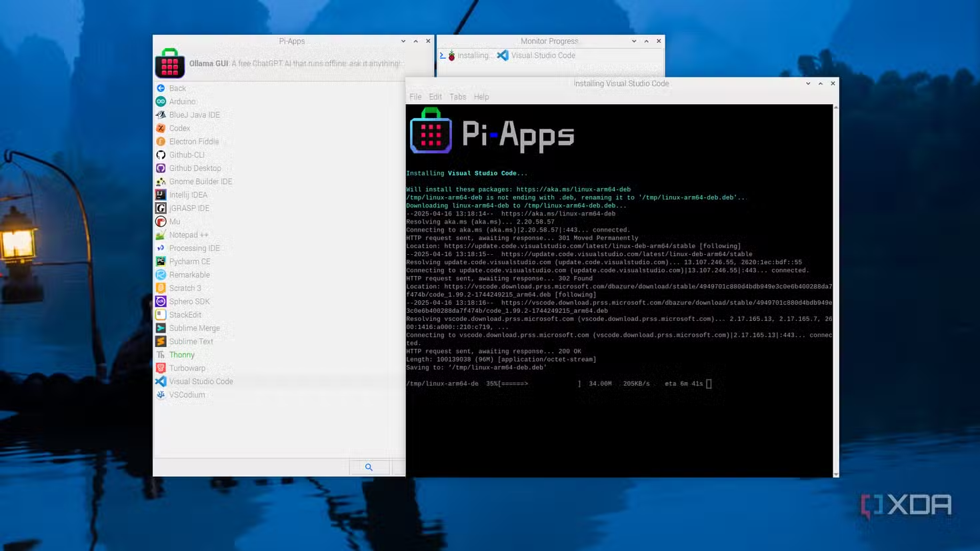This screenshot has width=980, height=551.
Task: Click the Scratch 3 icon
Action: click(161, 288)
